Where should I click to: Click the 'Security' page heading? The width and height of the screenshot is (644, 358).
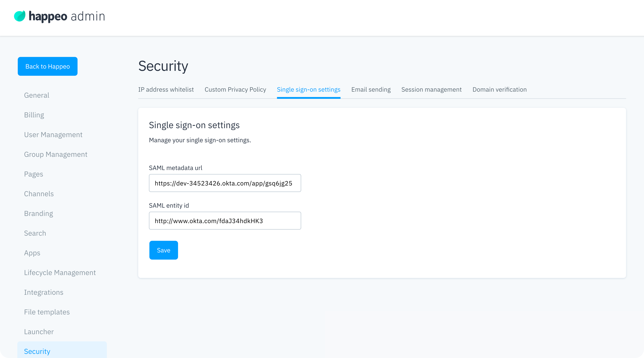tap(163, 66)
